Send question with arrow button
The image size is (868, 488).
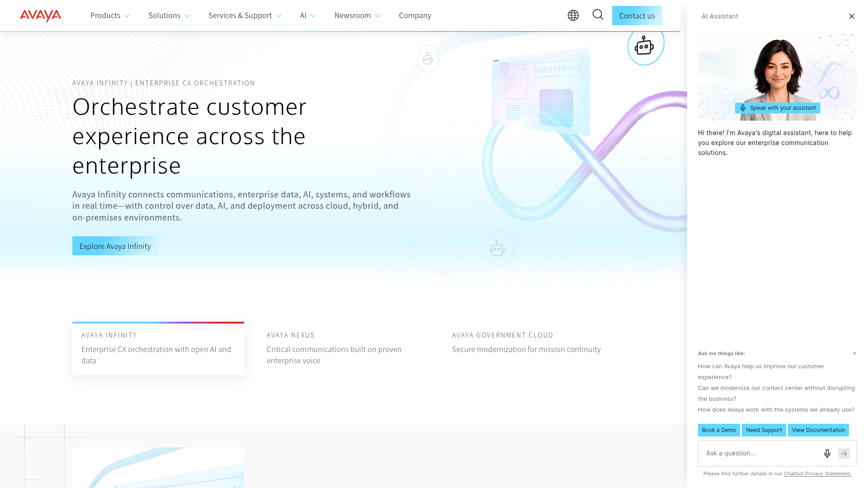click(844, 453)
